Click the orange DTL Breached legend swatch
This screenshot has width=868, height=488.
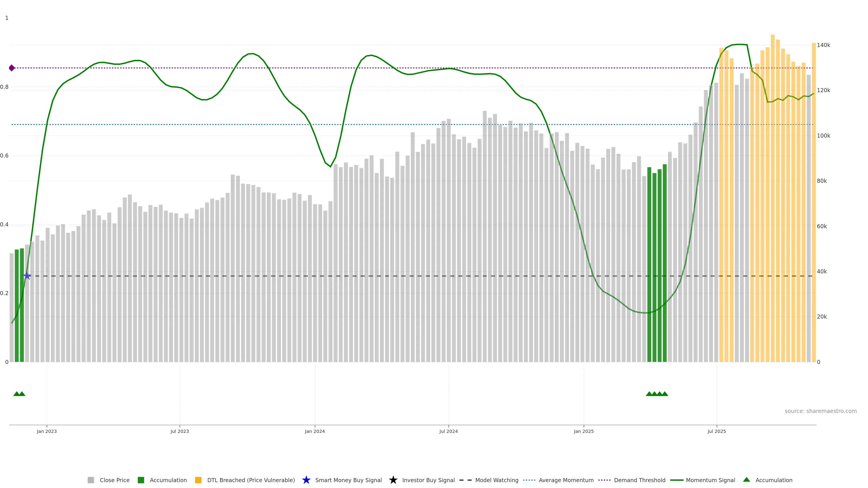tap(198, 480)
